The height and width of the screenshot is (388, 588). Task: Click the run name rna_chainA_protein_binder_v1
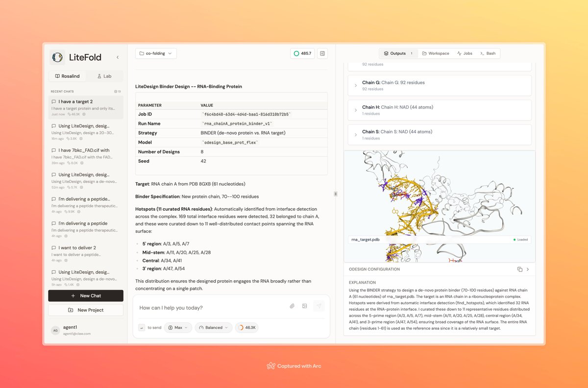pos(237,123)
